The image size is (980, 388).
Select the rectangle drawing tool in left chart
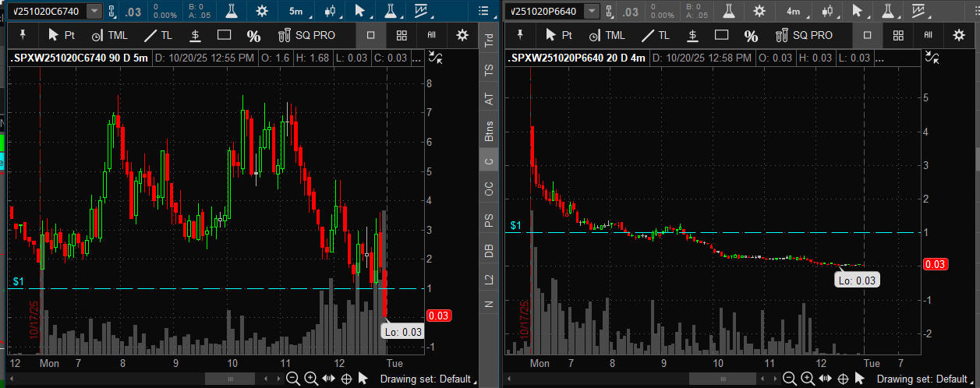(225, 35)
